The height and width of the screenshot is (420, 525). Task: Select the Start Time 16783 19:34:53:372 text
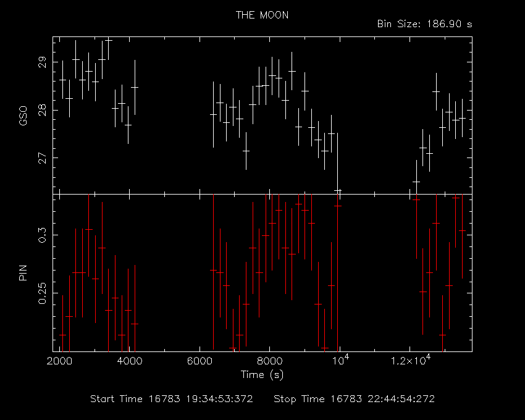[x=172, y=399]
